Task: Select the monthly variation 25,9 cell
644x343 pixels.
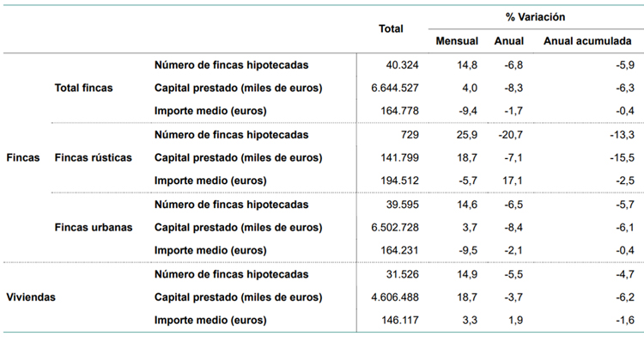Action: coord(467,134)
